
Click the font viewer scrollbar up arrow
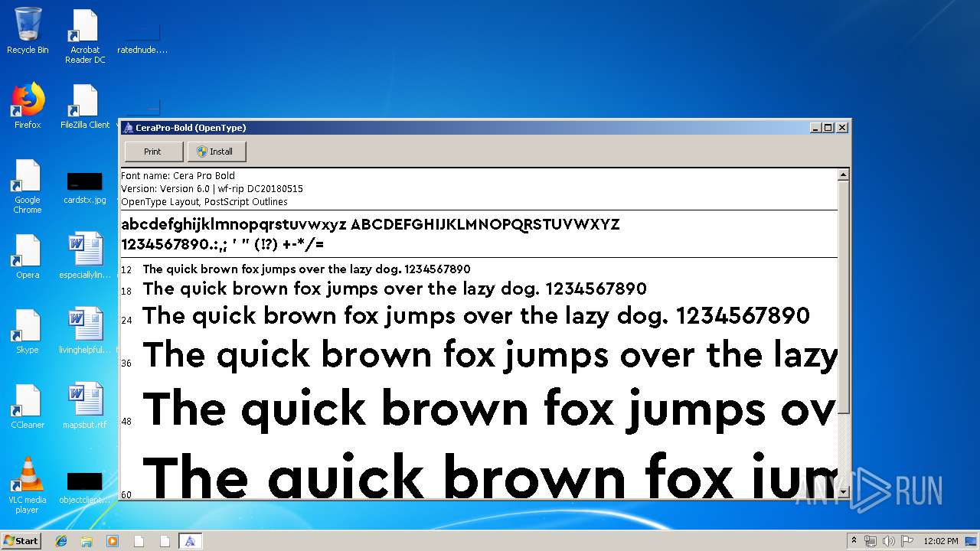[844, 175]
